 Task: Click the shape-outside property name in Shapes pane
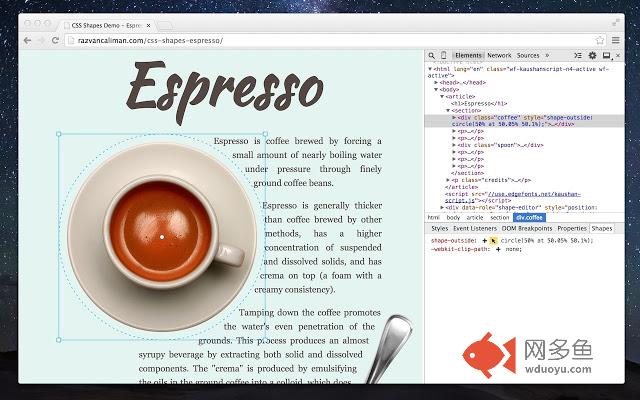pos(453,241)
